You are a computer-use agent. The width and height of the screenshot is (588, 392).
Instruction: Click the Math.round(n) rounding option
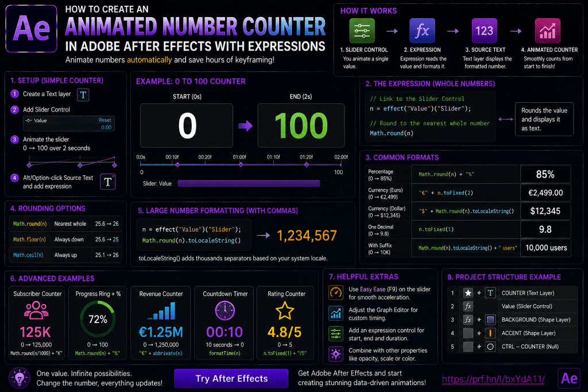(x=30, y=224)
